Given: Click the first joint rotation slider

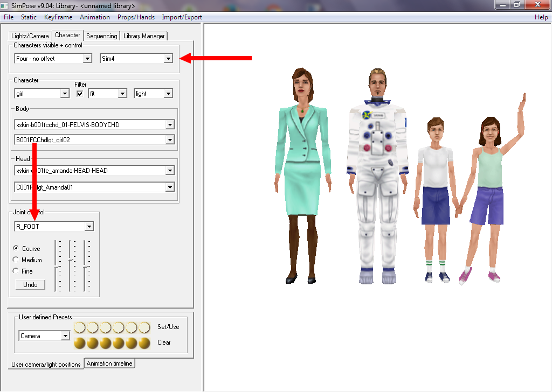Looking at the screenshot, I should click(56, 267).
